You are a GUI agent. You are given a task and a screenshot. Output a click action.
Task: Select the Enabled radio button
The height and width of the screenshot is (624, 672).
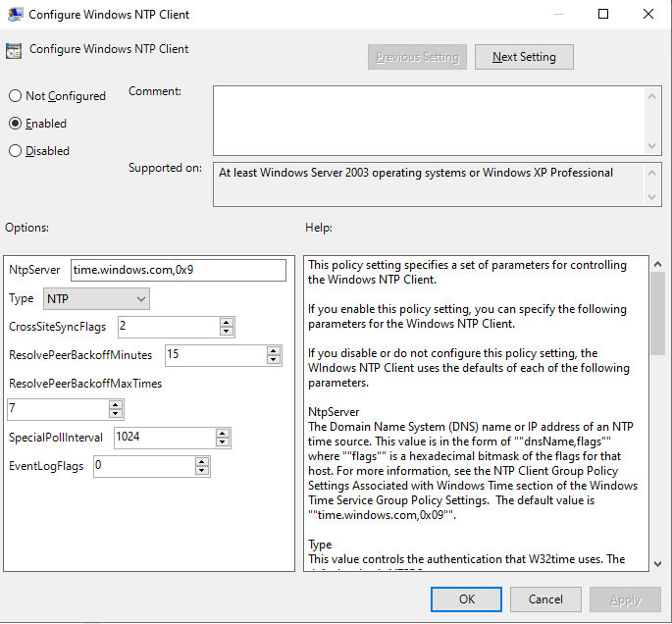(x=16, y=124)
